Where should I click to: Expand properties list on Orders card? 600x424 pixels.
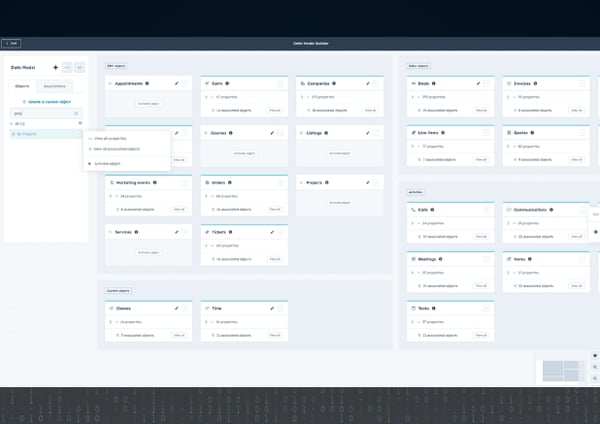tap(204, 196)
